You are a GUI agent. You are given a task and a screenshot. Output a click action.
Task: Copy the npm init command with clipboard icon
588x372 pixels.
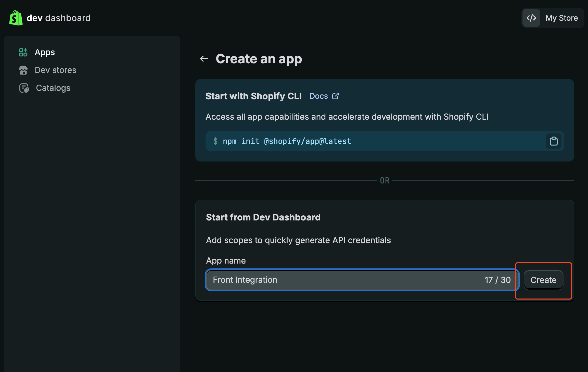pyautogui.click(x=554, y=141)
